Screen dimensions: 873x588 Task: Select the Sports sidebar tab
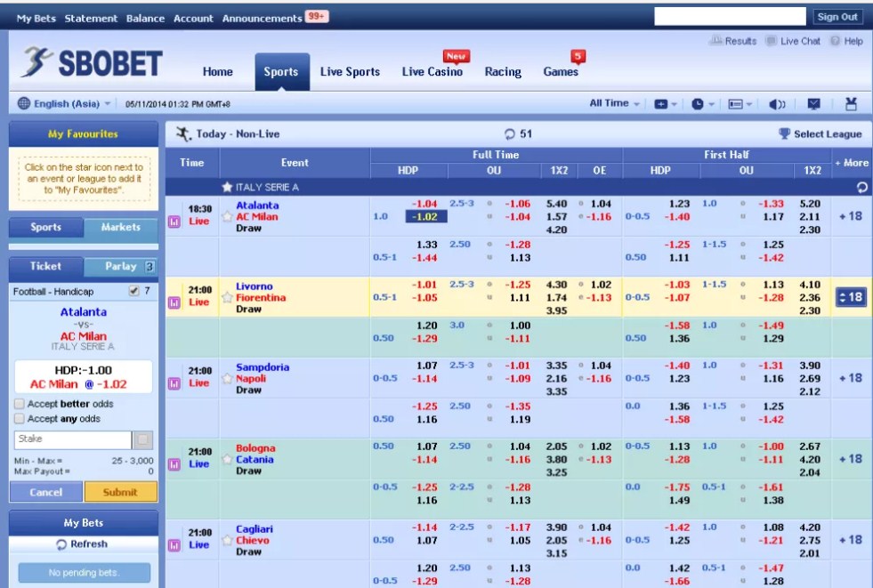[x=46, y=227]
